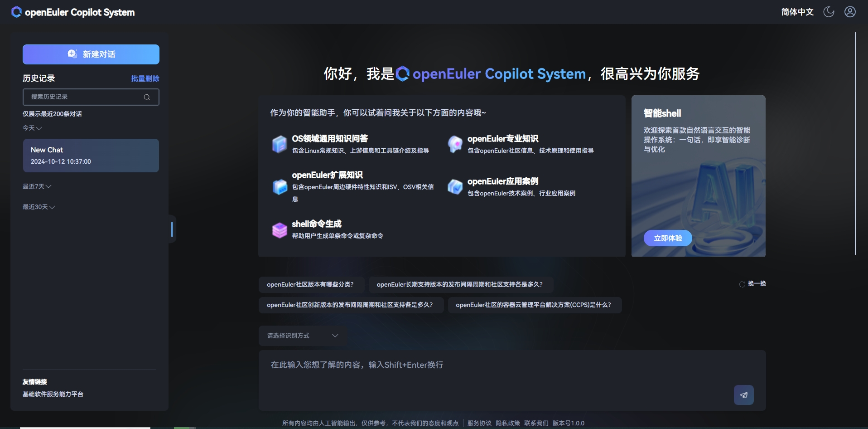
Task: Click the OS领域通用知识问答 cube icon
Action: [279, 144]
